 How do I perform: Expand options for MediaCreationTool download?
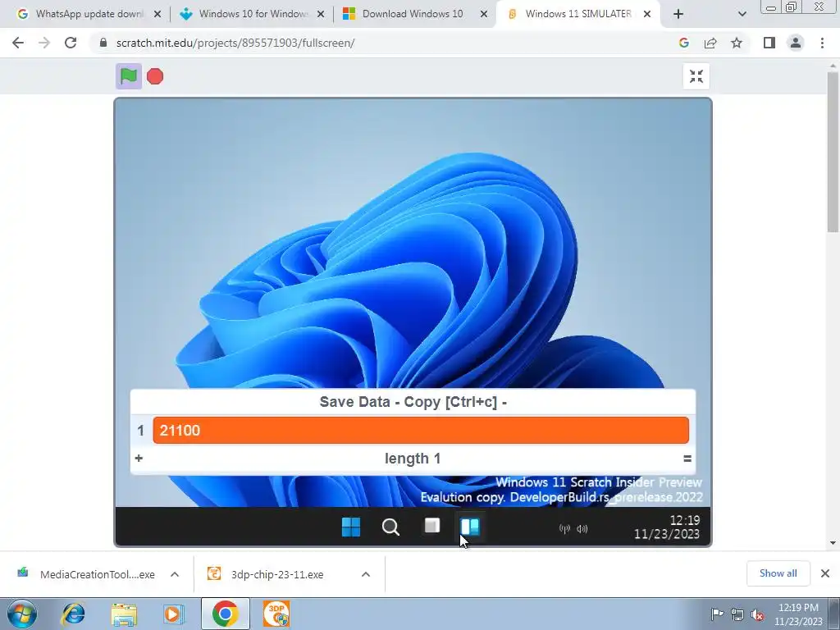(x=175, y=574)
